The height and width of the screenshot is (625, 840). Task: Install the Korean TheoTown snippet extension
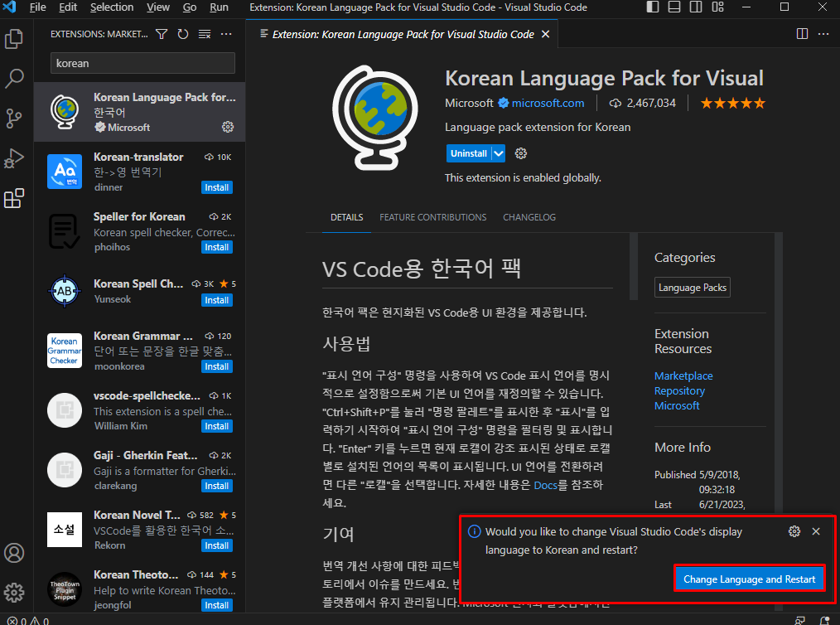click(217, 605)
